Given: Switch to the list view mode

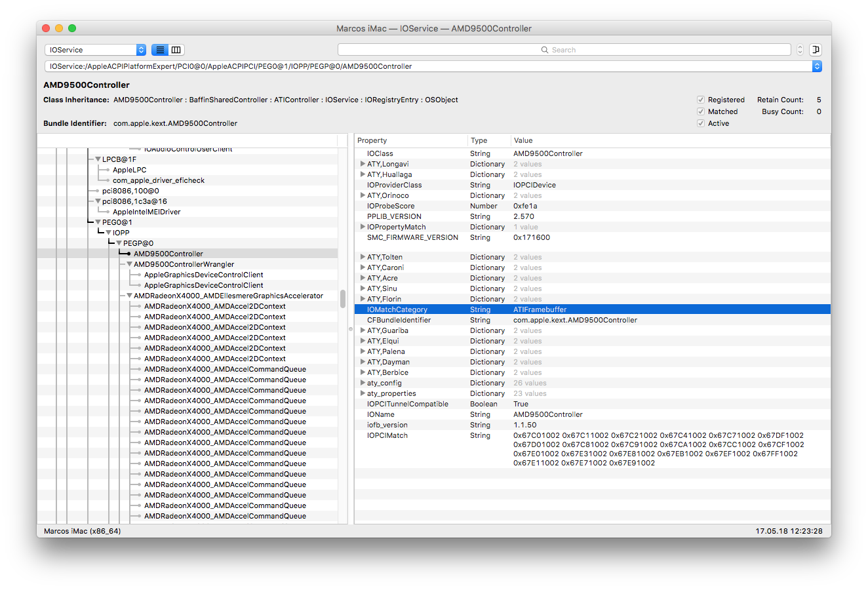Looking at the screenshot, I should [160, 50].
